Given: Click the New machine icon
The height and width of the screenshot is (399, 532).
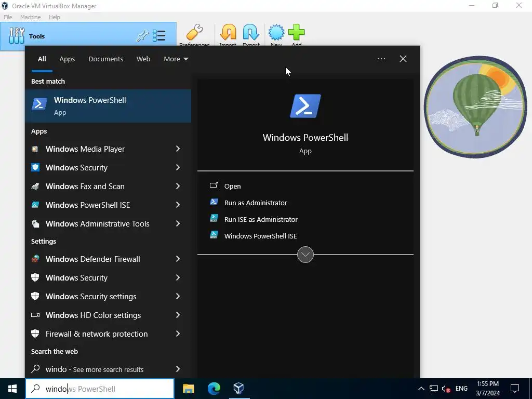Looking at the screenshot, I should (x=276, y=32).
